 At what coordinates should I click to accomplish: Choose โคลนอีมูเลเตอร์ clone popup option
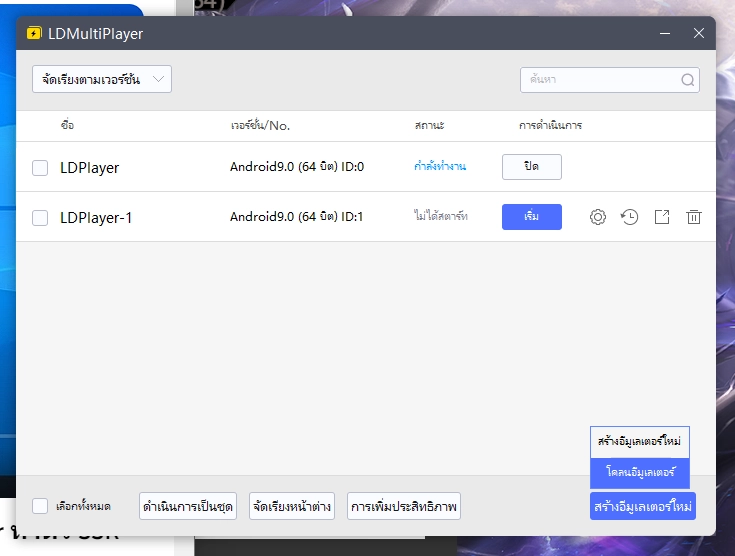point(640,473)
